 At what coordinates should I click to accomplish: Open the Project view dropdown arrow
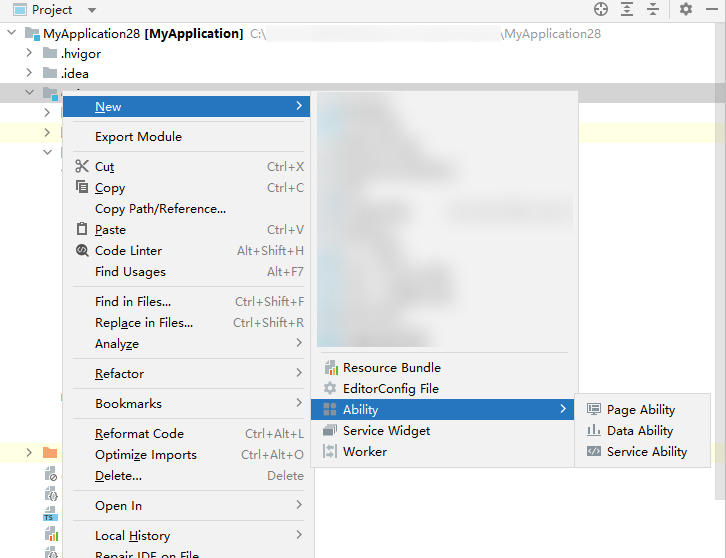tap(92, 10)
